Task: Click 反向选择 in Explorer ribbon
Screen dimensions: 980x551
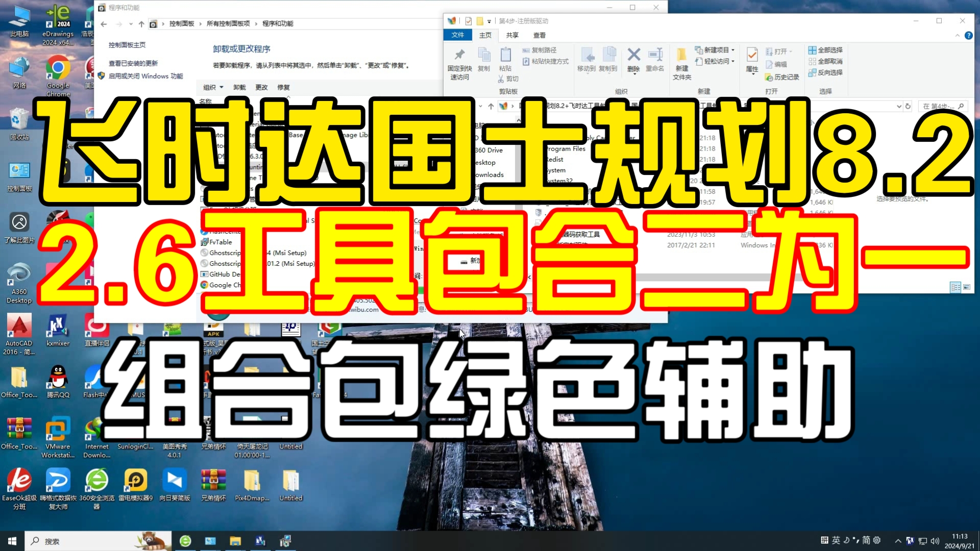Action: pos(825,72)
